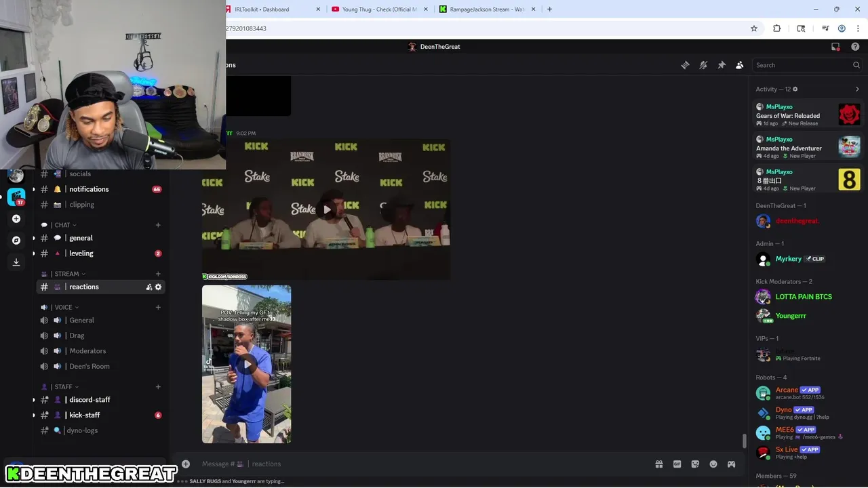Add a server with plus icon

pos(16,219)
